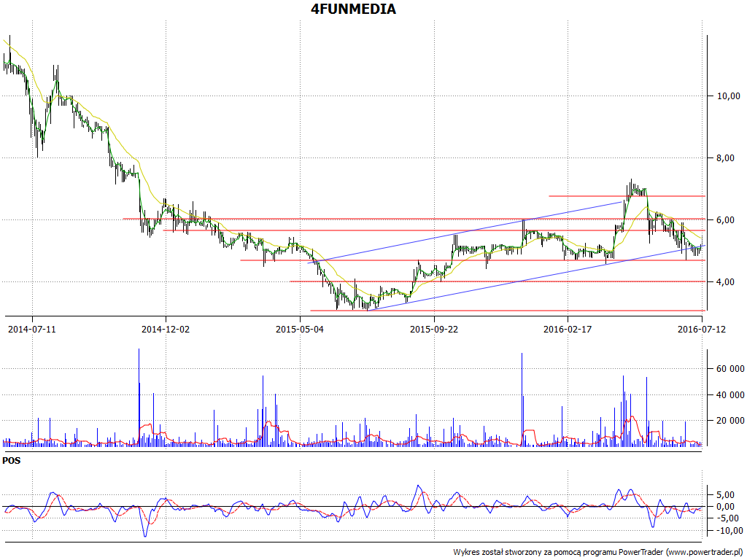Click the -5,00 oscillator axis label
This screenshot has height=560, width=747.
point(729,518)
